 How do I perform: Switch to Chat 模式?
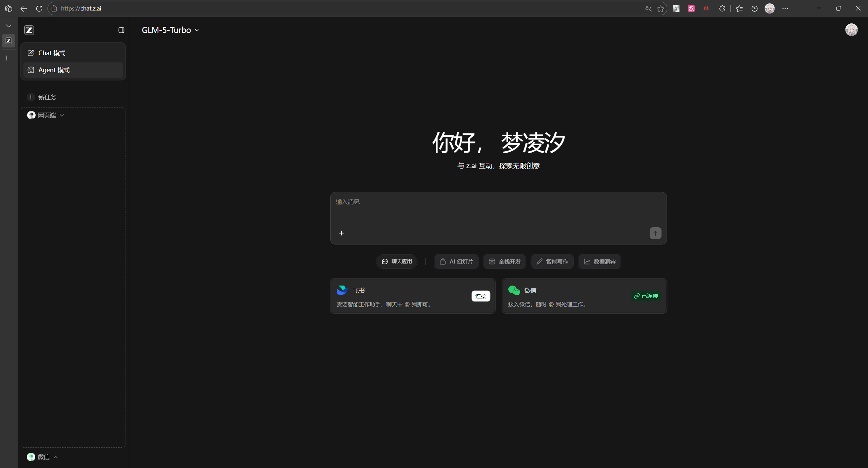pyautogui.click(x=73, y=53)
